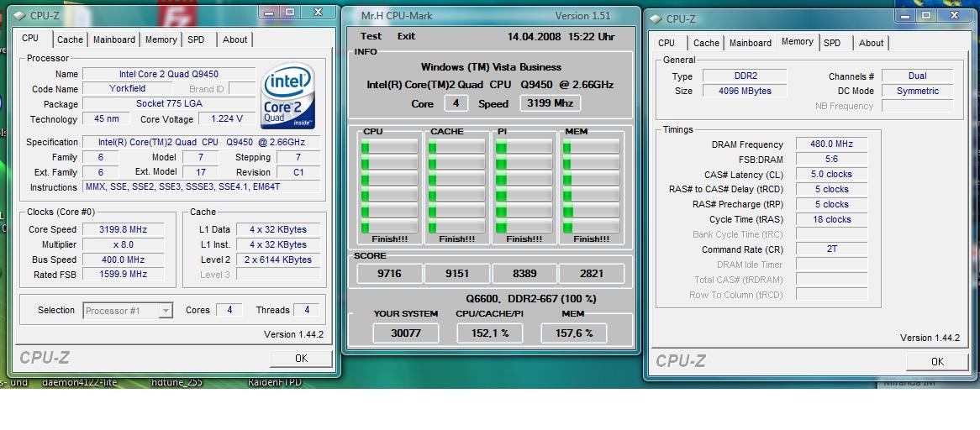Click the CPU score field 9716
Viewport: 980px width, 430px height.
click(389, 273)
